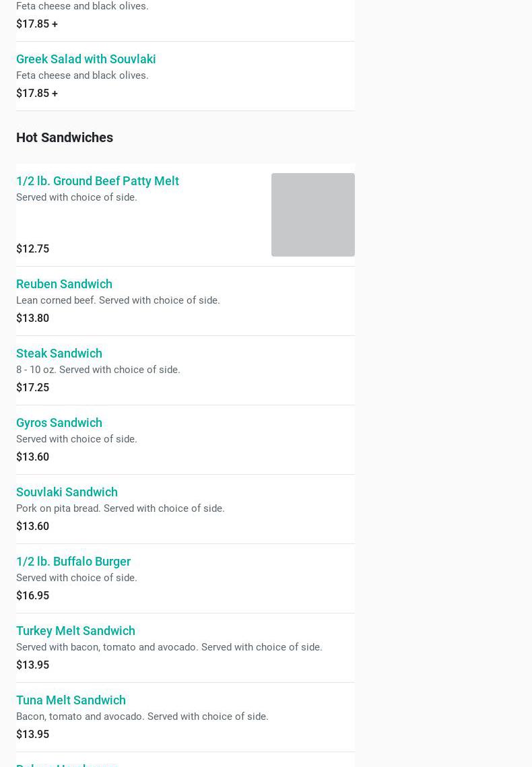Open the Gyros Sandwich item
This screenshot has width=532, height=767.
coord(59,423)
